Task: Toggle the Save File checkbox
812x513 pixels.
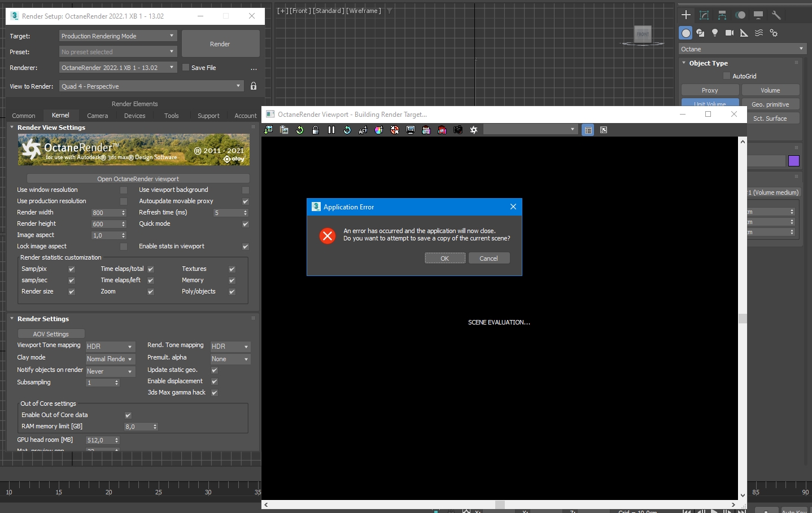Action: coord(186,68)
